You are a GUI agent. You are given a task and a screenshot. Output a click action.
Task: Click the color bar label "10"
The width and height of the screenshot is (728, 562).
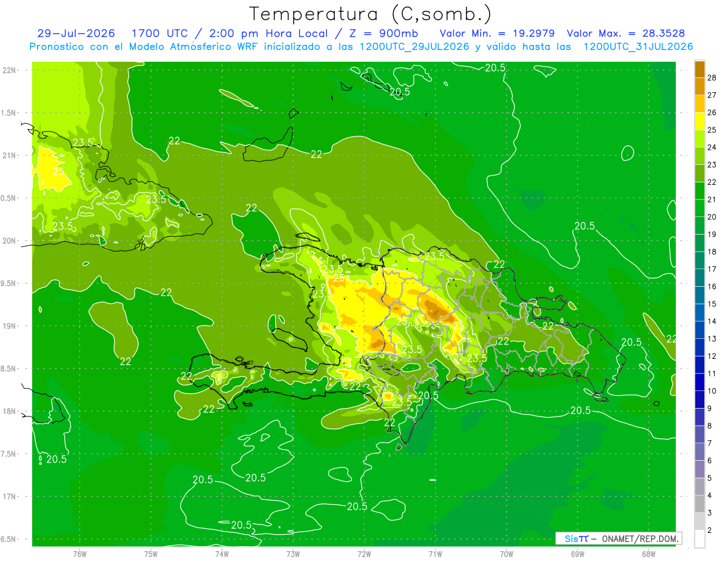pos(712,391)
